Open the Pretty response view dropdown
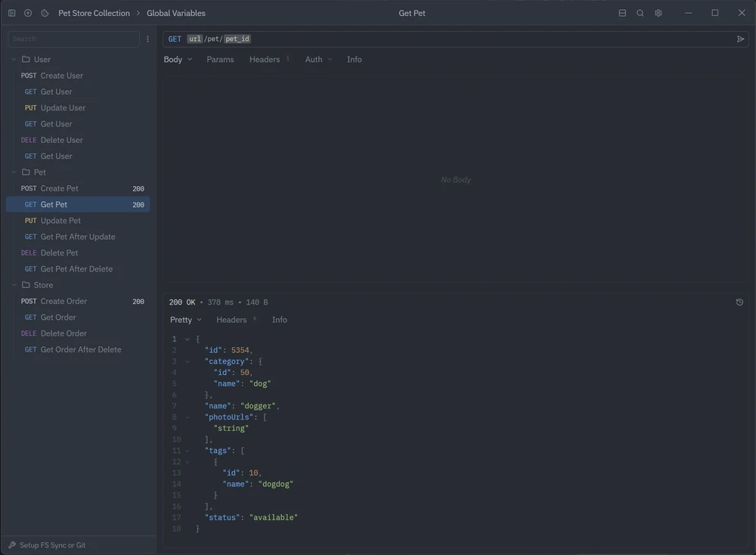756x555 pixels. 186,320
